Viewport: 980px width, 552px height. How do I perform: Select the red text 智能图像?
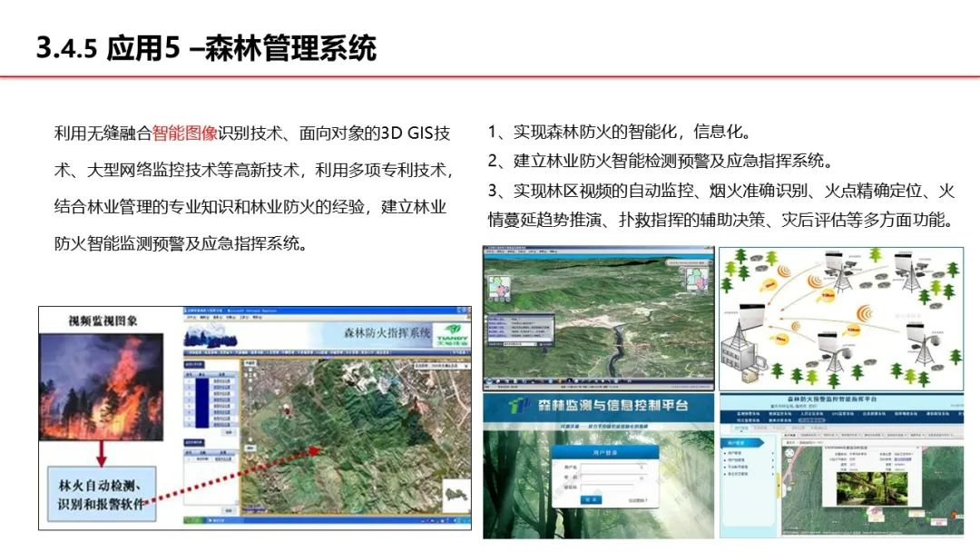pyautogui.click(x=184, y=133)
